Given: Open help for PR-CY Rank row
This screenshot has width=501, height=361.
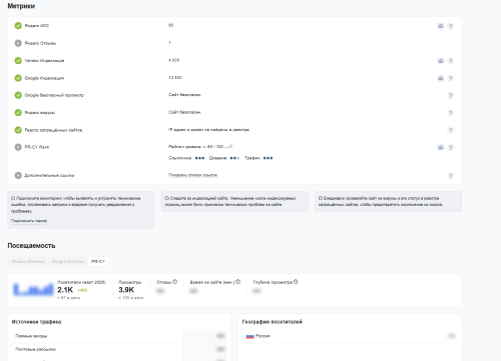Looking at the screenshot, I should click(x=450, y=147).
